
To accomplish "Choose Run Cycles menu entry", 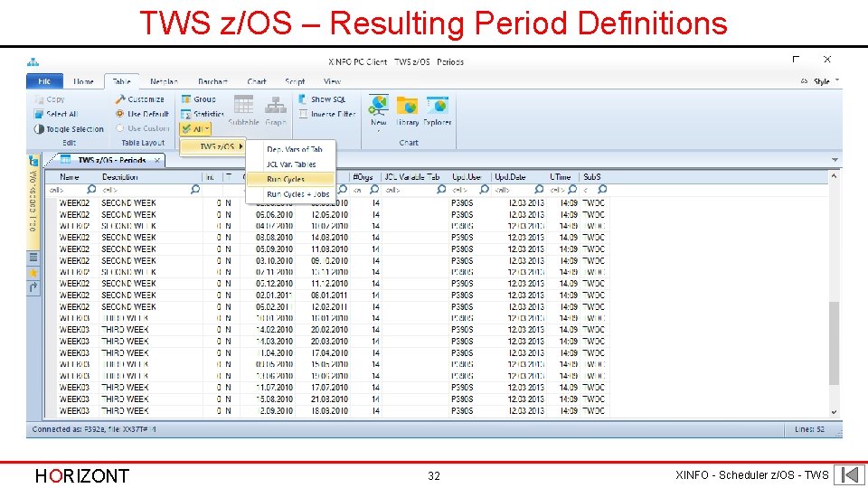I will [x=292, y=179].
